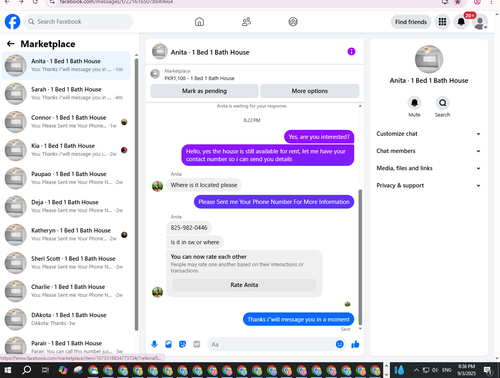The height and width of the screenshot is (378, 500).
Task: Open the Marketplace listing PKR1,100 link
Action: pyautogui.click(x=199, y=78)
